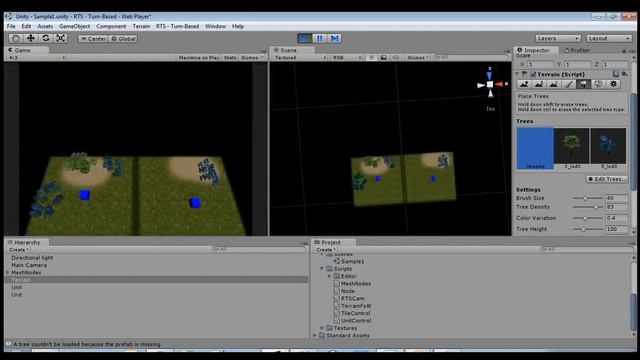Select the blue tree prefab thumbnail

608,148
